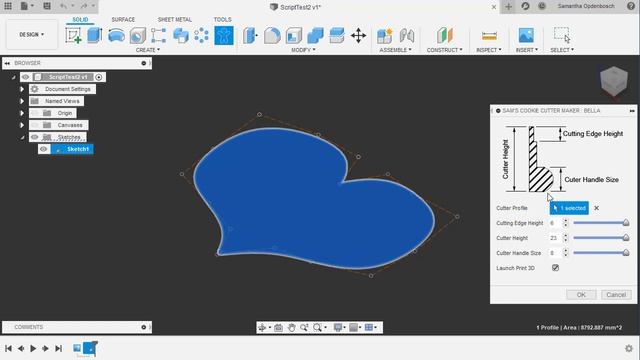
Task: Switch to the SURFACE tab
Action: coord(123,20)
